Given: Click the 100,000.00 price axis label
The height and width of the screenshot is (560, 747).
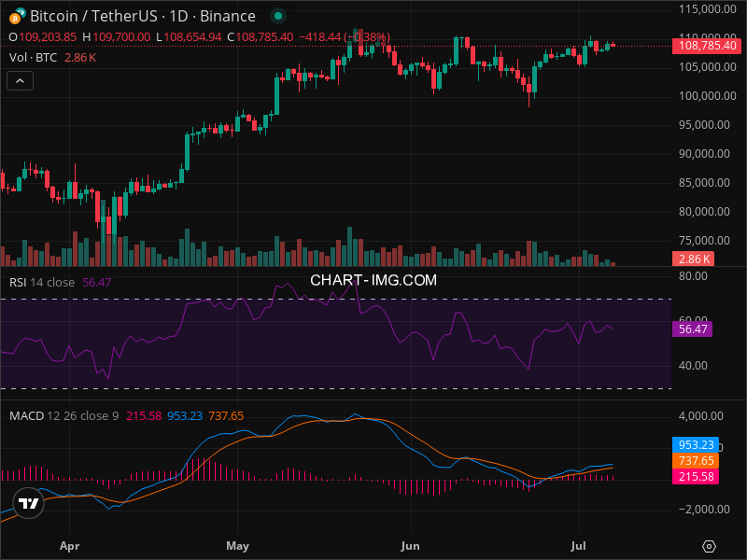Looking at the screenshot, I should [x=703, y=95].
